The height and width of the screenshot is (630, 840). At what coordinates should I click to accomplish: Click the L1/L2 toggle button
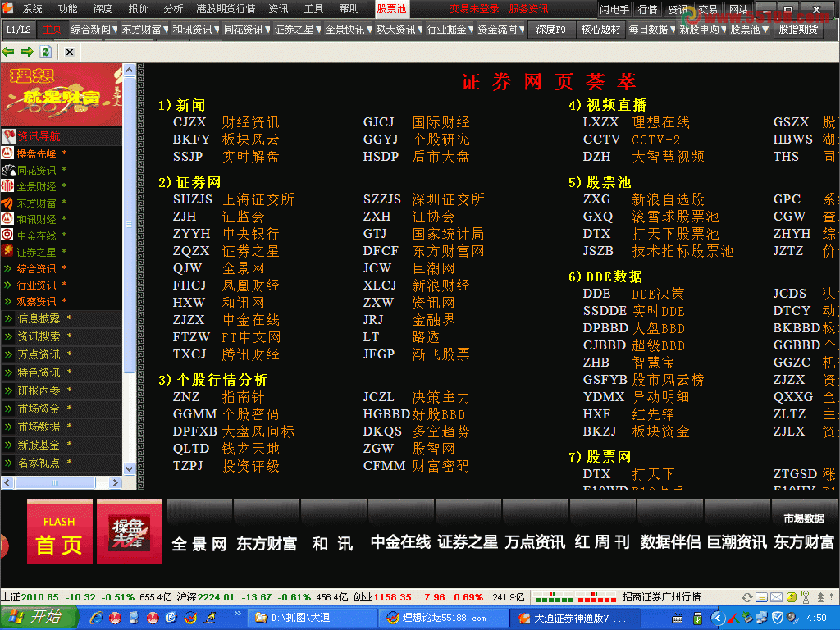coord(19,30)
